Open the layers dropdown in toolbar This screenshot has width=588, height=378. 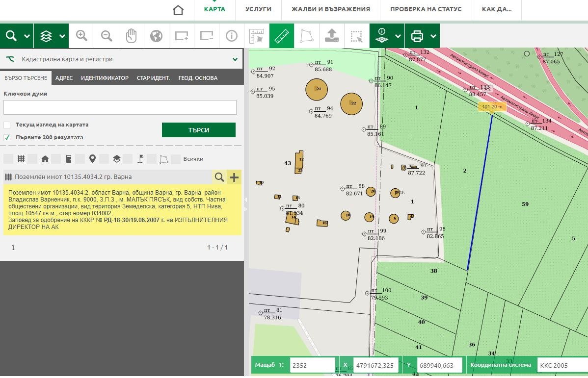pos(62,36)
